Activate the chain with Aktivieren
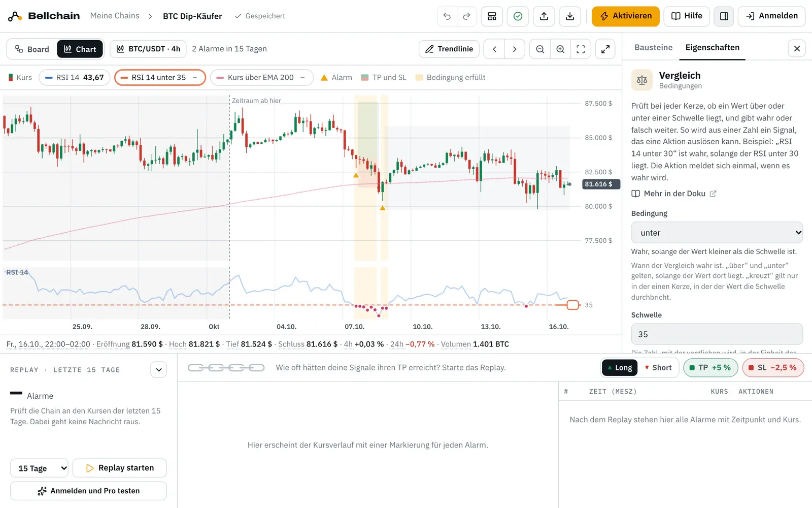The height and width of the screenshot is (508, 812). click(626, 16)
